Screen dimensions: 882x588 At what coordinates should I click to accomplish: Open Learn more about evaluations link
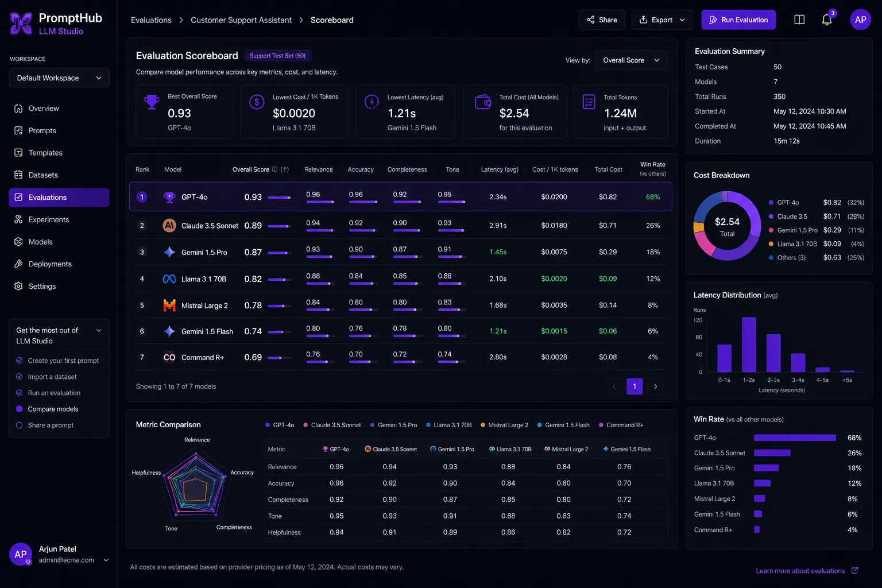pos(800,571)
